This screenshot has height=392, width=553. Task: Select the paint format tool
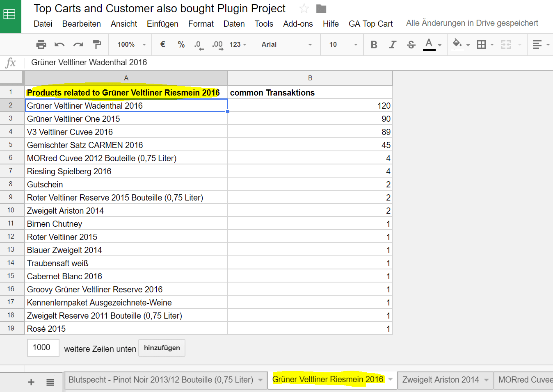[x=97, y=44]
